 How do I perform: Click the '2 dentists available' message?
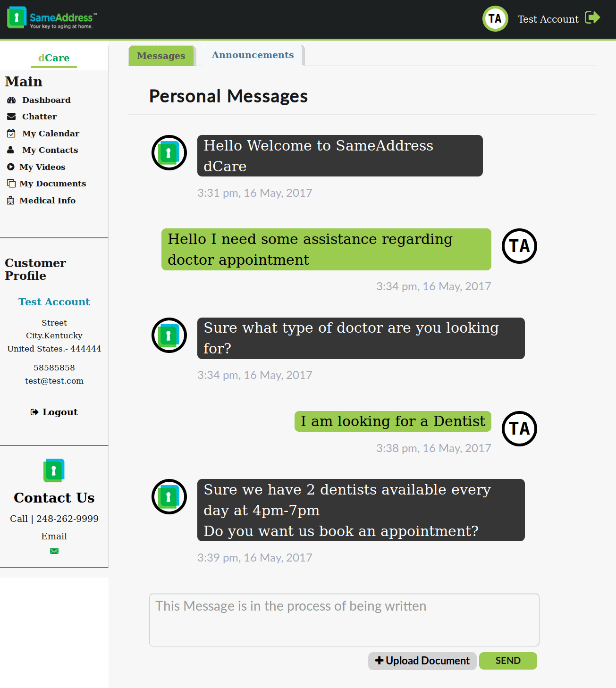point(361,510)
